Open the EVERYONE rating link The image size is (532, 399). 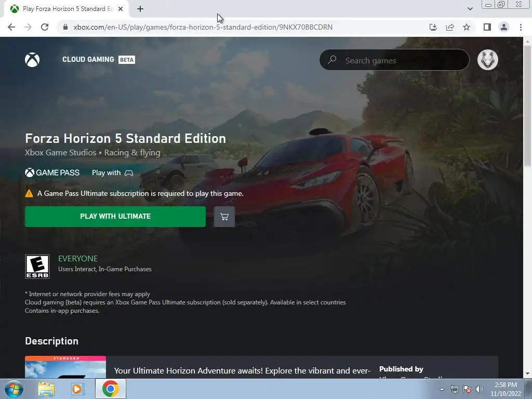[x=78, y=259]
